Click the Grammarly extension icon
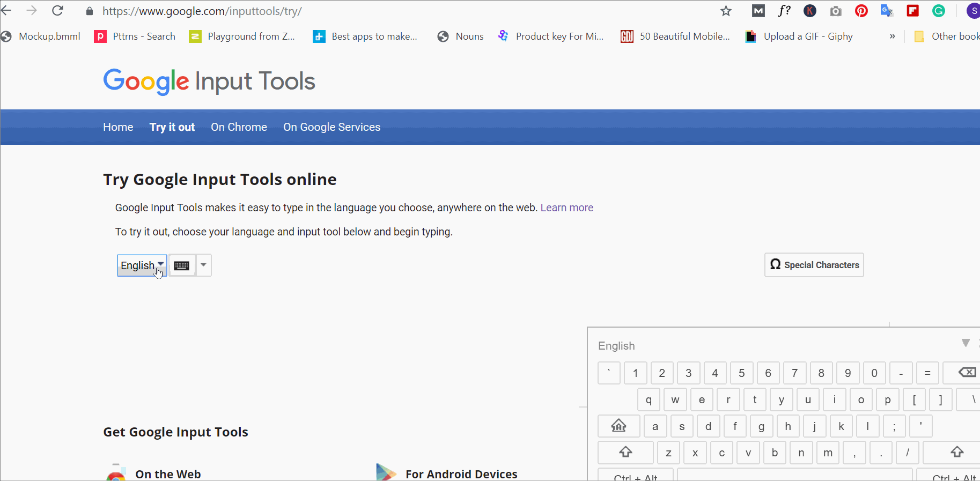980x481 pixels. [x=939, y=11]
